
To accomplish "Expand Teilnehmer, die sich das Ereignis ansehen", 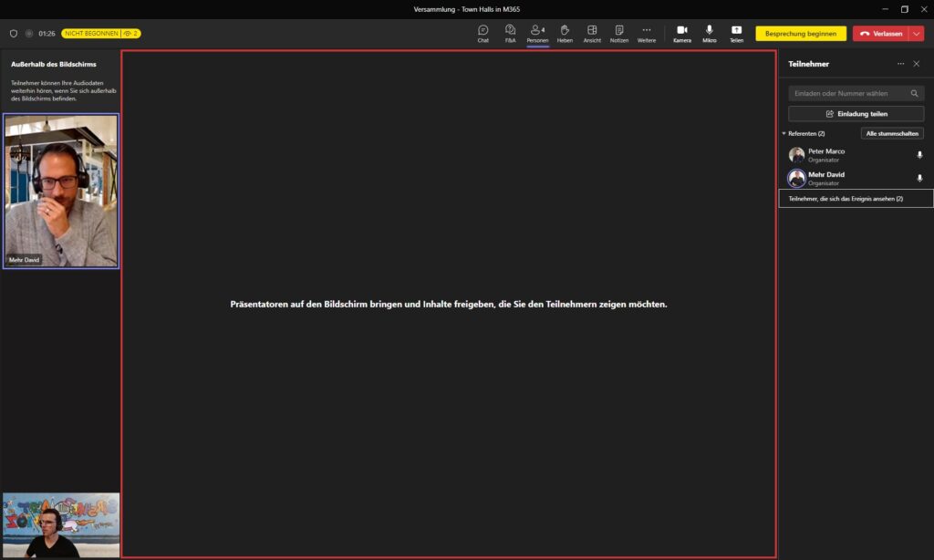I will pos(856,199).
